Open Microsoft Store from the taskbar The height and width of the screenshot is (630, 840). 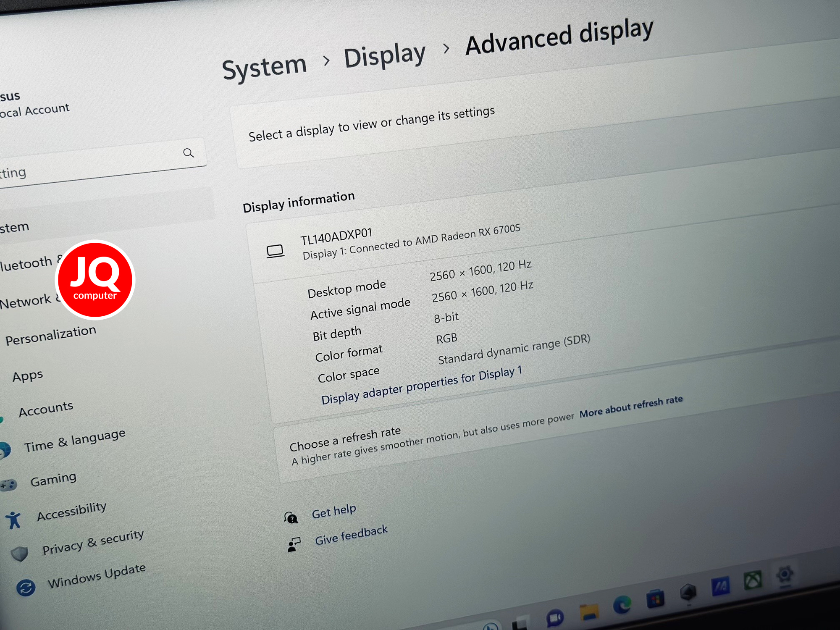(655, 598)
